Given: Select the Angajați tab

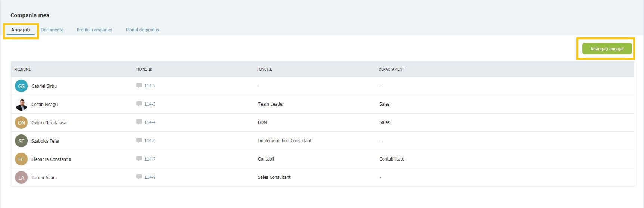Looking at the screenshot, I should [21, 30].
